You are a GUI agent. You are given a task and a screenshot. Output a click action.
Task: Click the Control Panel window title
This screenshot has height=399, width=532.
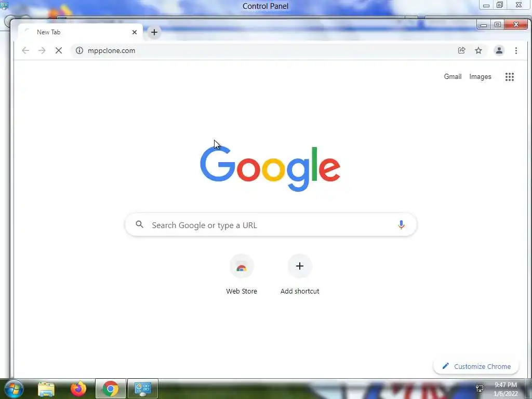pyautogui.click(x=265, y=6)
